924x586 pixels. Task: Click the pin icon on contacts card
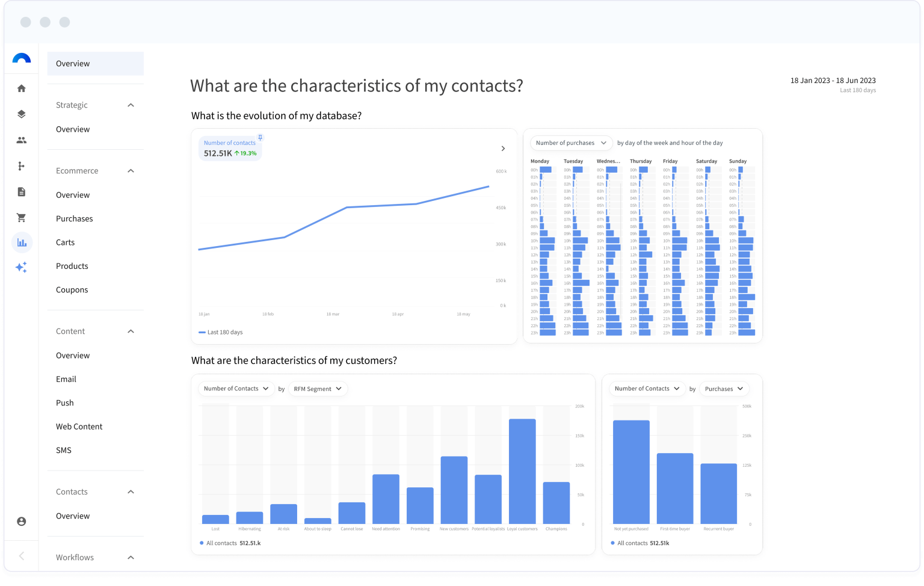point(260,138)
